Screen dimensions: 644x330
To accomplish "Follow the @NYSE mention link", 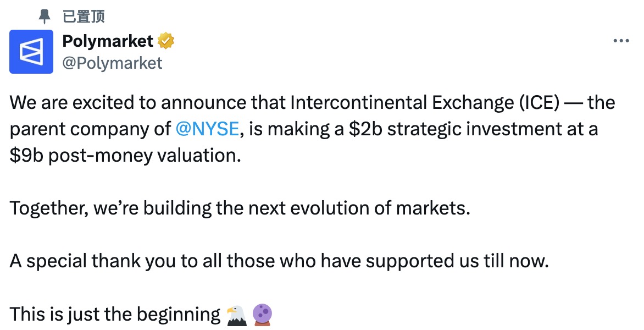I will 208,129.
